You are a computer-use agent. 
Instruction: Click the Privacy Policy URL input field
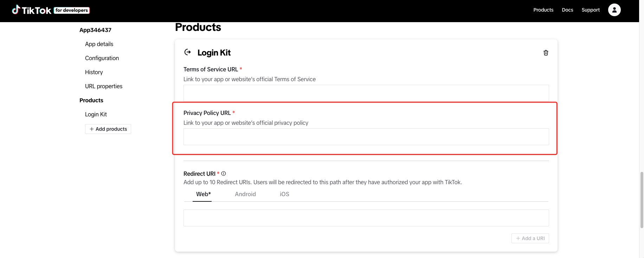[x=366, y=137]
